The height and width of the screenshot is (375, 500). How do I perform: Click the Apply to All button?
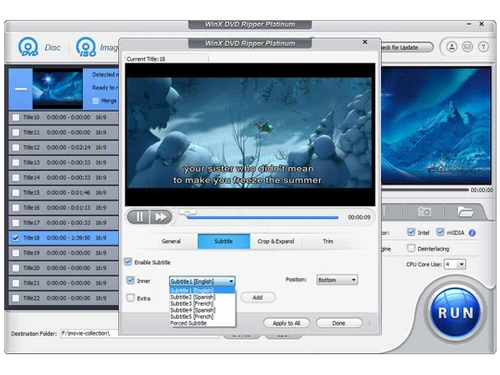(286, 323)
